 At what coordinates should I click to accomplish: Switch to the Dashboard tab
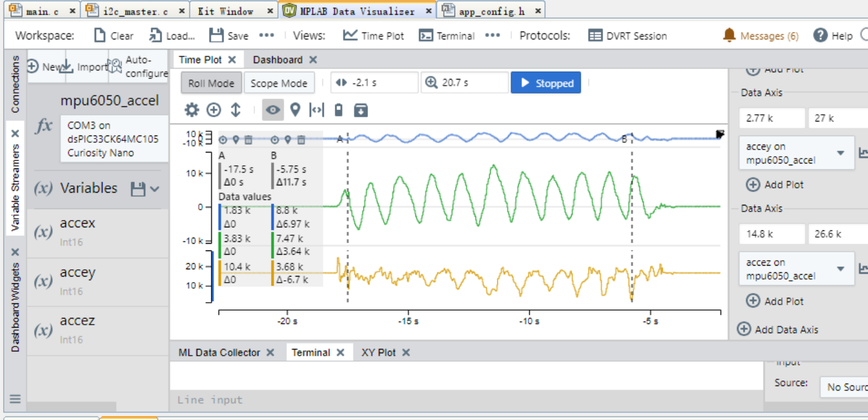278,60
